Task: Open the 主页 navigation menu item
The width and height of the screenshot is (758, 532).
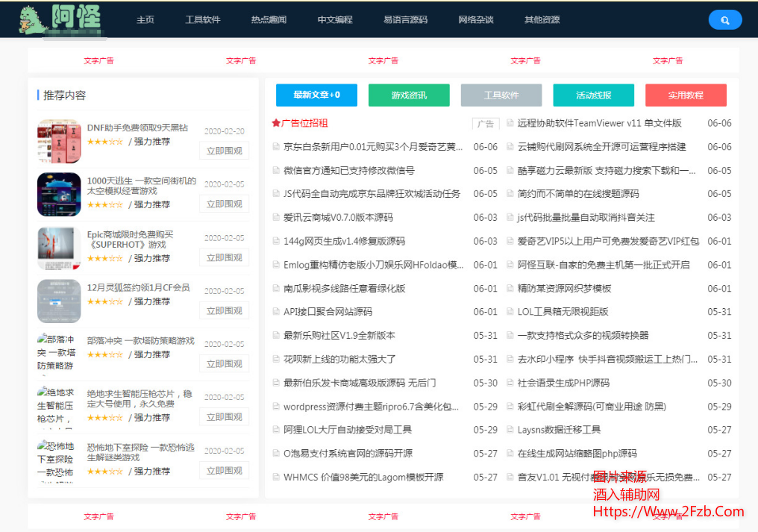Action: click(x=145, y=20)
